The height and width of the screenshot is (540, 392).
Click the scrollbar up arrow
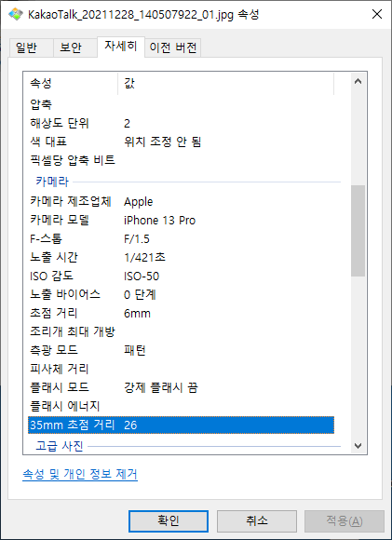click(x=358, y=81)
